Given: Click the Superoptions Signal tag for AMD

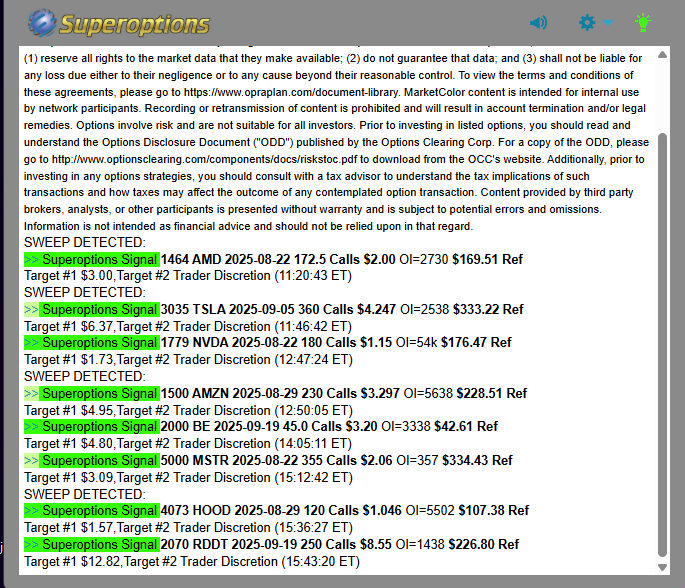Looking at the screenshot, I should coord(99,259).
